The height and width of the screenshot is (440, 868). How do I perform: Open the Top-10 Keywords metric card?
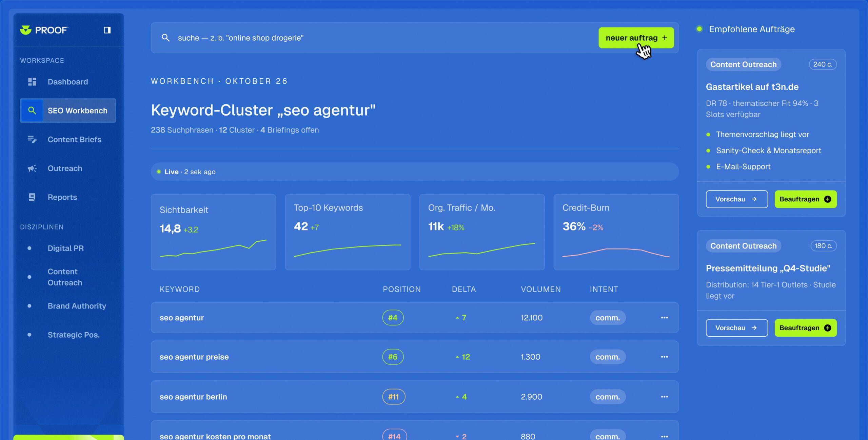[x=348, y=232]
